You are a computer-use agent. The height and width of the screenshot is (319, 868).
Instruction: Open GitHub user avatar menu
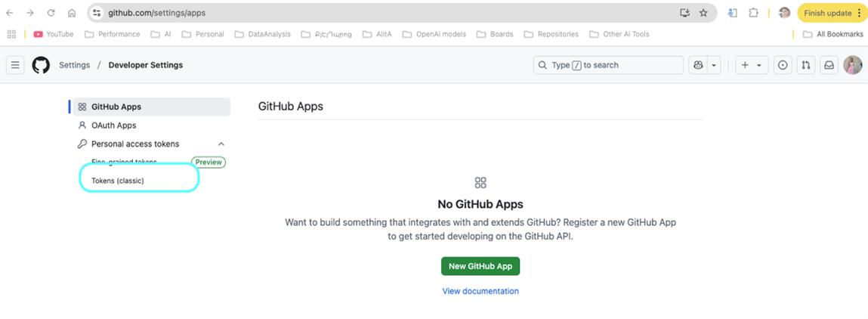pyautogui.click(x=852, y=65)
